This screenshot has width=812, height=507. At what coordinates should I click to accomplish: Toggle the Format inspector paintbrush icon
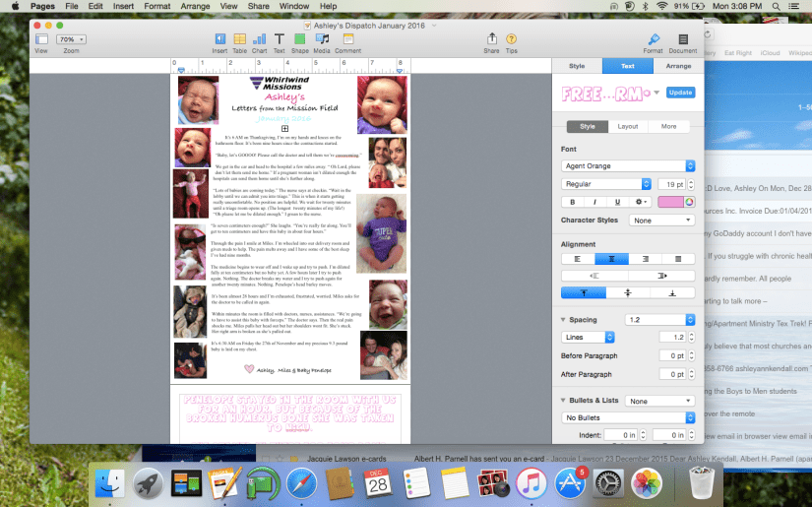point(654,38)
